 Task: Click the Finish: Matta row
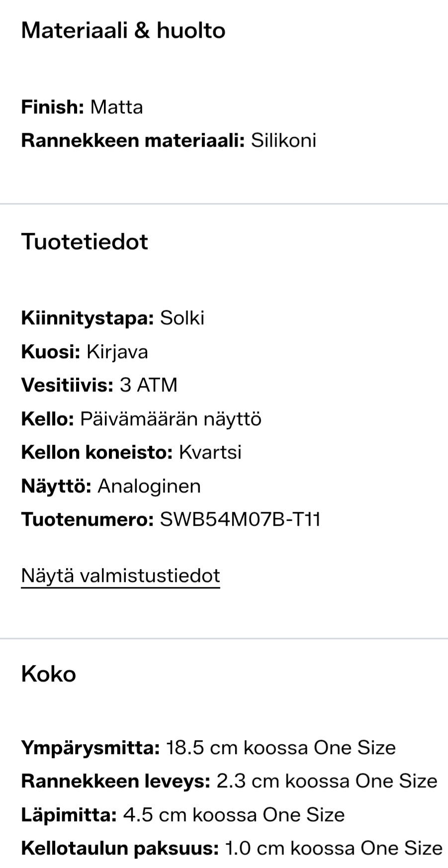pos(82,107)
